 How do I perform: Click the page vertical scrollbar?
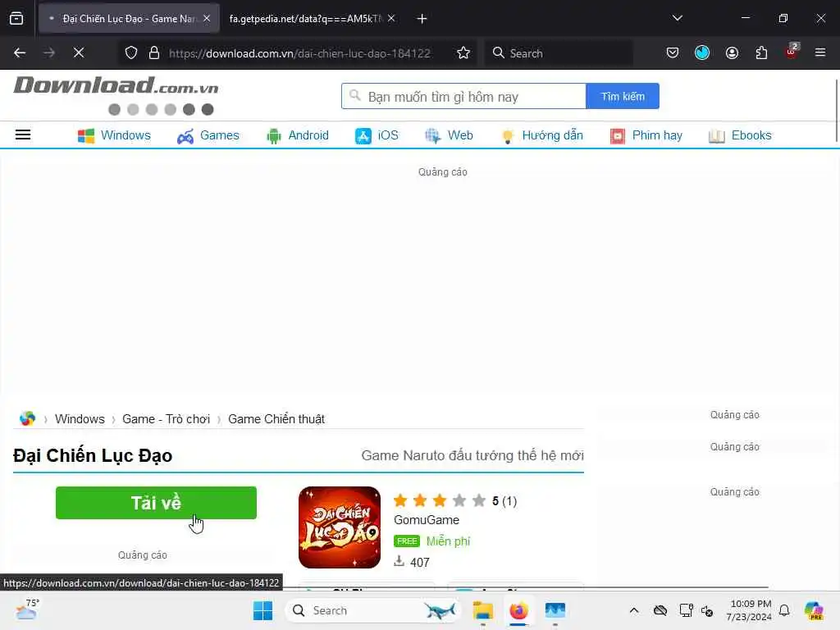click(836, 111)
